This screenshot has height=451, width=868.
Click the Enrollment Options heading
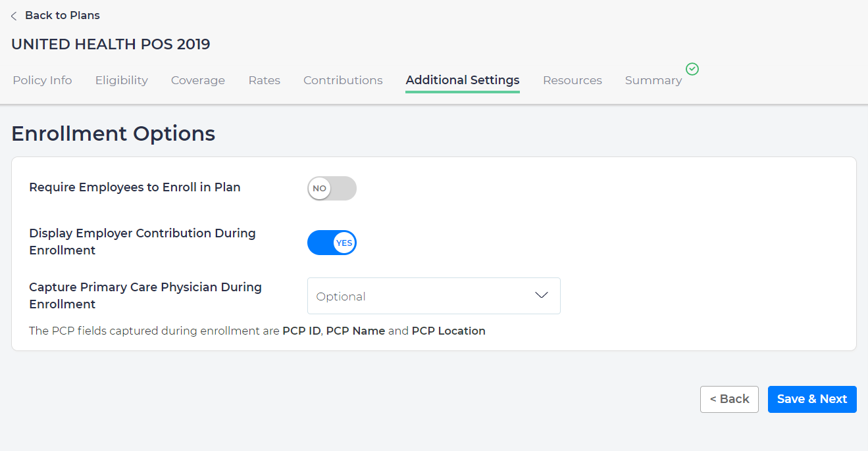(113, 133)
